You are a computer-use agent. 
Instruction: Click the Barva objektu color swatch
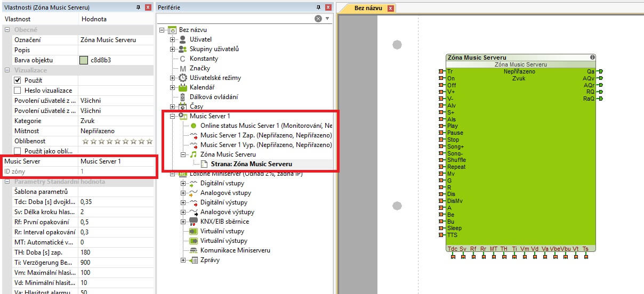click(x=83, y=60)
